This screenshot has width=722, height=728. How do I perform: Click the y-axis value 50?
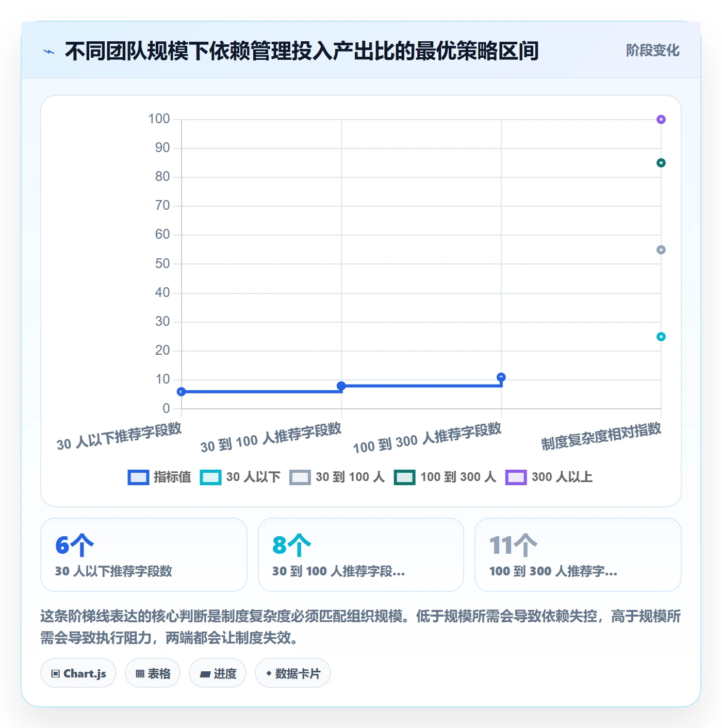(x=162, y=264)
